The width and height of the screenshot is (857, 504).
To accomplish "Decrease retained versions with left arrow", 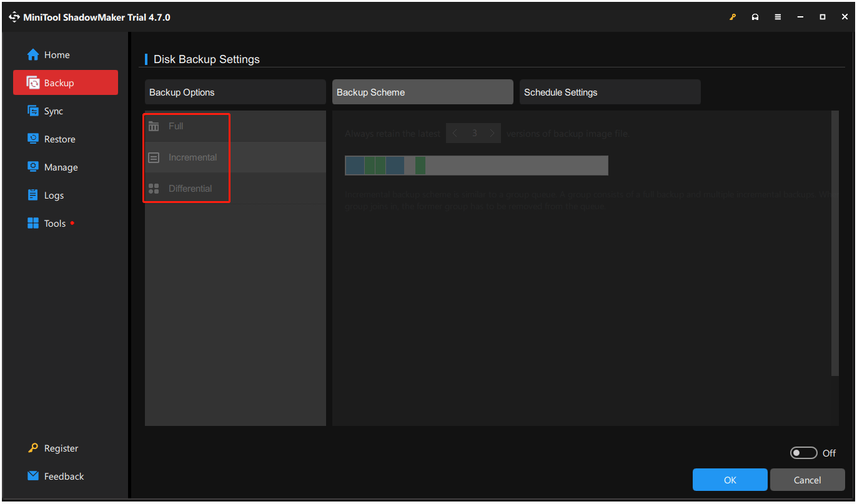I will click(455, 133).
